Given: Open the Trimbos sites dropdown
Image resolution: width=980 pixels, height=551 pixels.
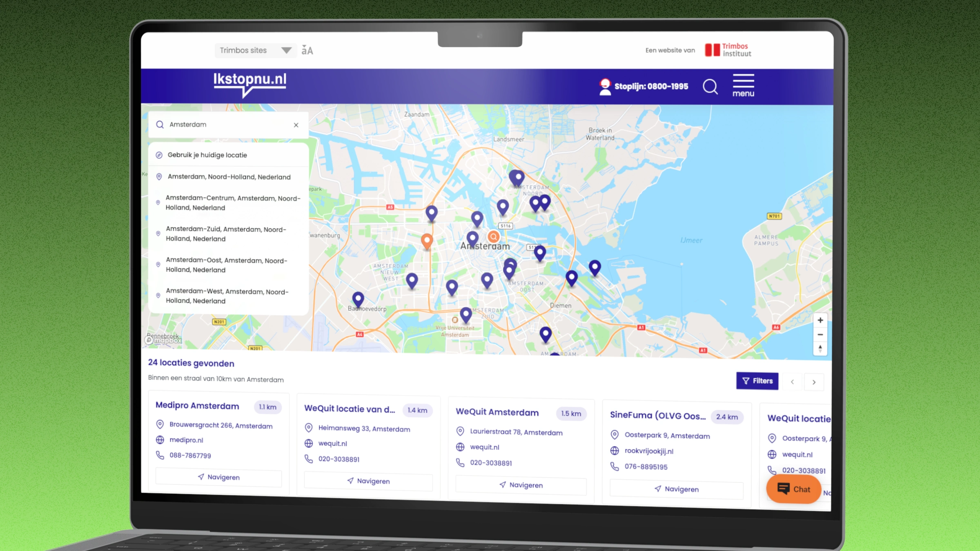Looking at the screenshot, I should tap(255, 50).
